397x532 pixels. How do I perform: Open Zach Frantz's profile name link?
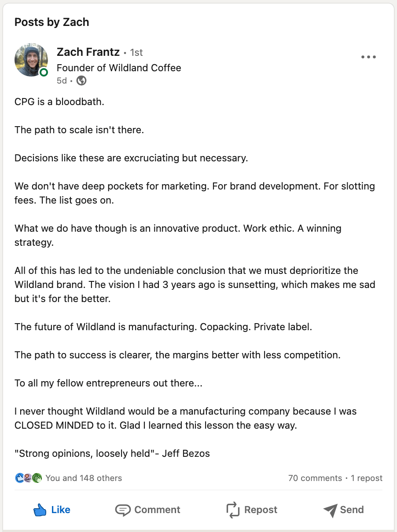[x=88, y=52]
